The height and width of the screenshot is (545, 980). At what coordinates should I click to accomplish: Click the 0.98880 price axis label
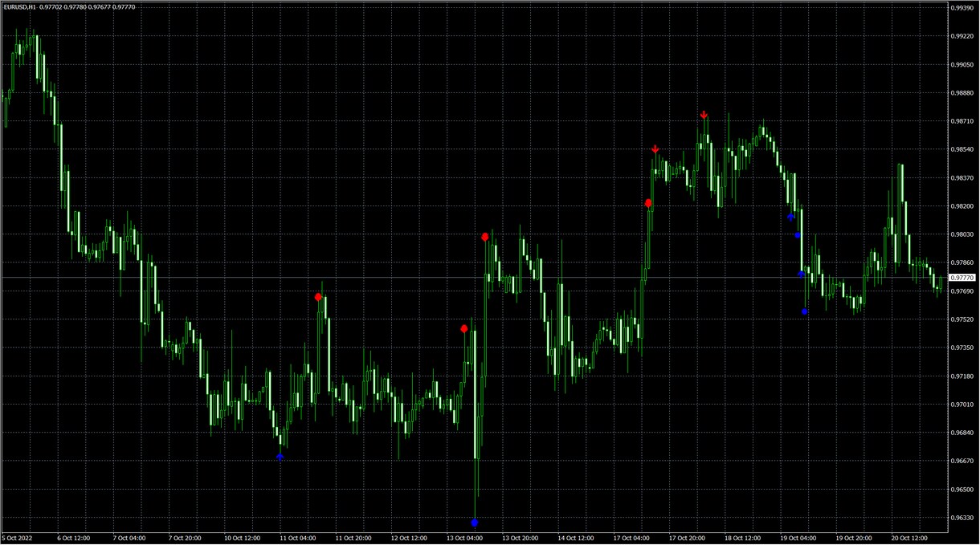[962, 93]
